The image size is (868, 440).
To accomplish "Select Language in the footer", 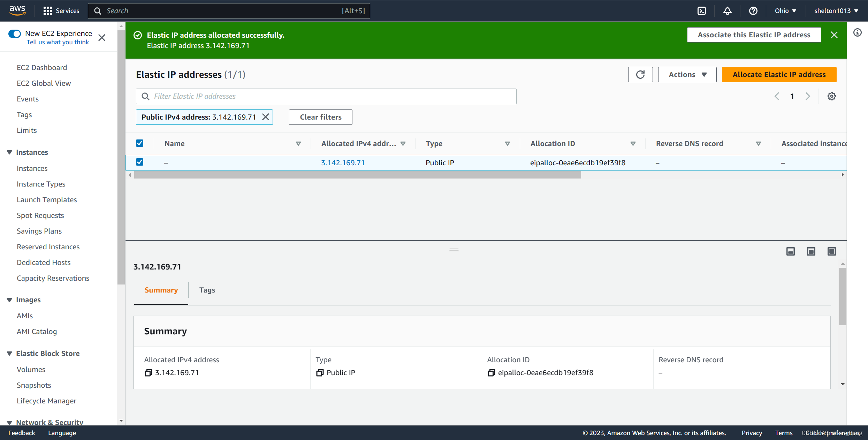I will [x=62, y=433].
